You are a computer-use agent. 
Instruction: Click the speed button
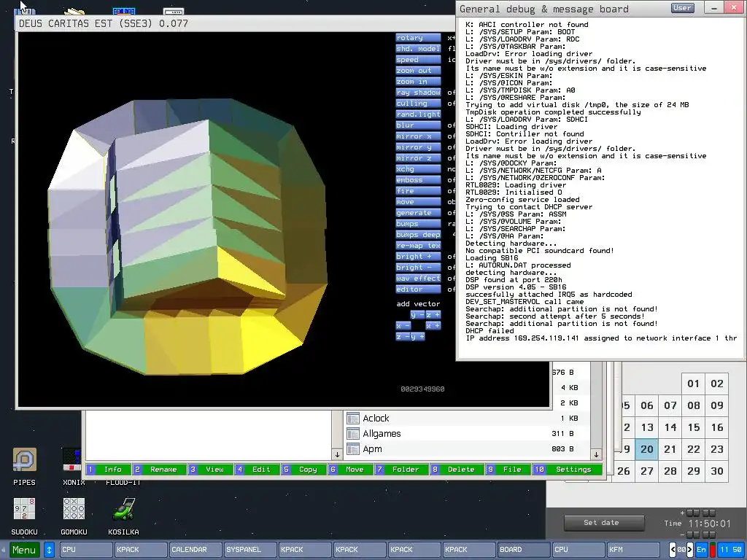point(418,60)
